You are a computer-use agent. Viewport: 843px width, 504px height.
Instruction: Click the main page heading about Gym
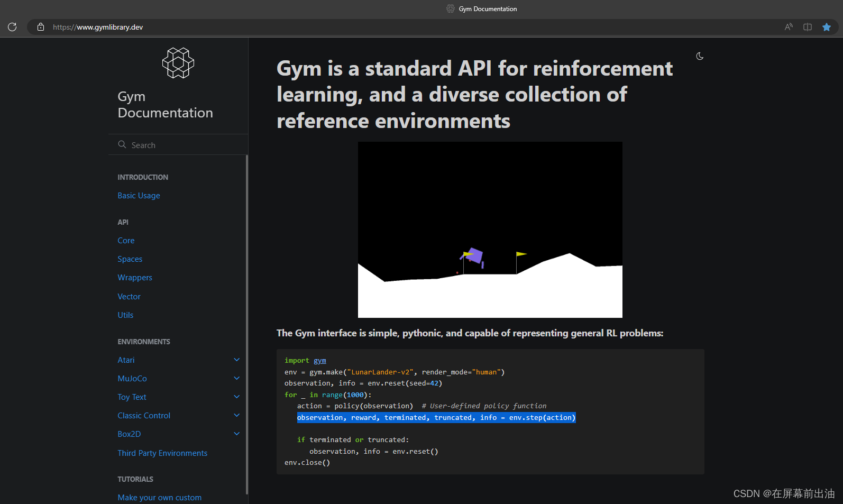[x=474, y=95]
